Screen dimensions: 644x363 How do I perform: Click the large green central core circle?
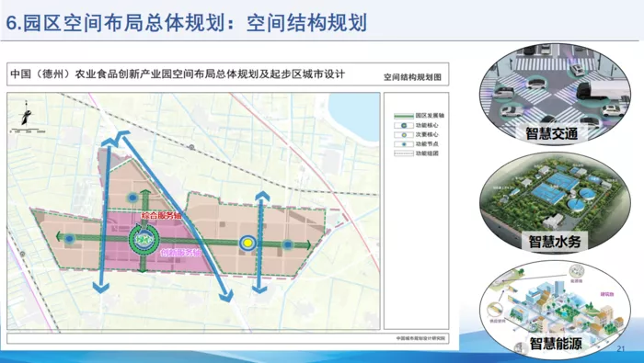pos(144,241)
